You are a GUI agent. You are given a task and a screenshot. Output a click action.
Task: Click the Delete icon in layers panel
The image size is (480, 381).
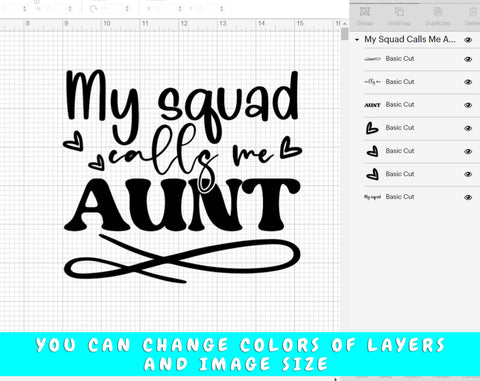point(473,12)
